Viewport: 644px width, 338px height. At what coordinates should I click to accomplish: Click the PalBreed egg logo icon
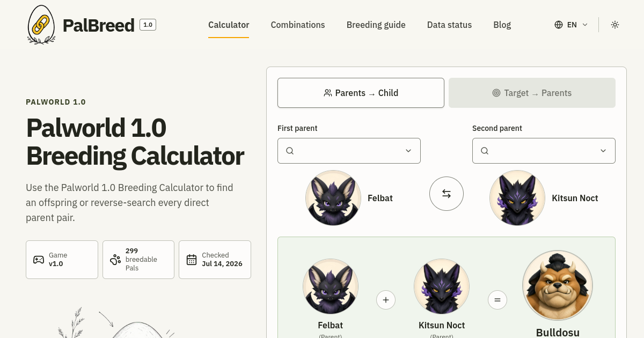point(41,25)
